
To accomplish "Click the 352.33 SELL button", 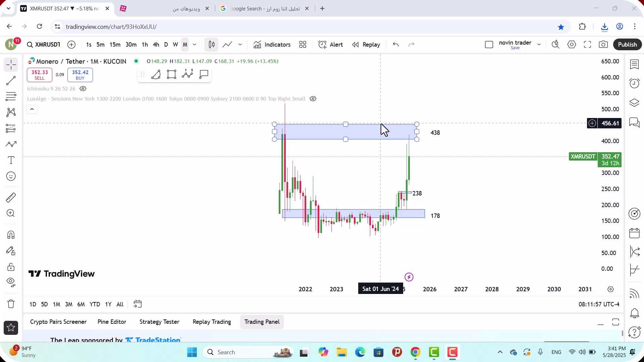I will pyautogui.click(x=40, y=75).
